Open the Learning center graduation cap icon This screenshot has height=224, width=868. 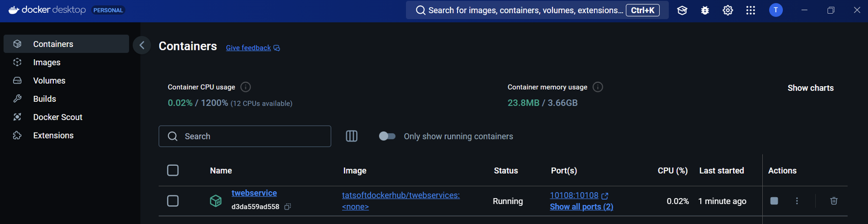[x=682, y=10]
